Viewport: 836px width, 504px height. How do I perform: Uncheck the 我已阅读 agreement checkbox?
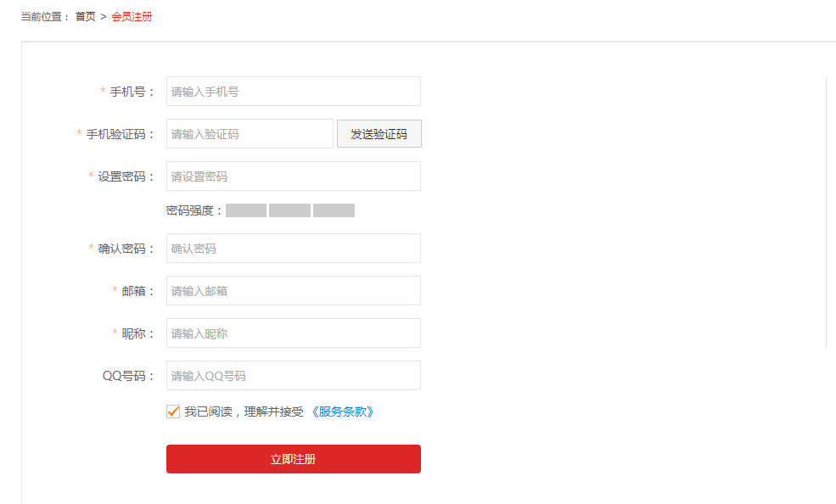[x=174, y=412]
